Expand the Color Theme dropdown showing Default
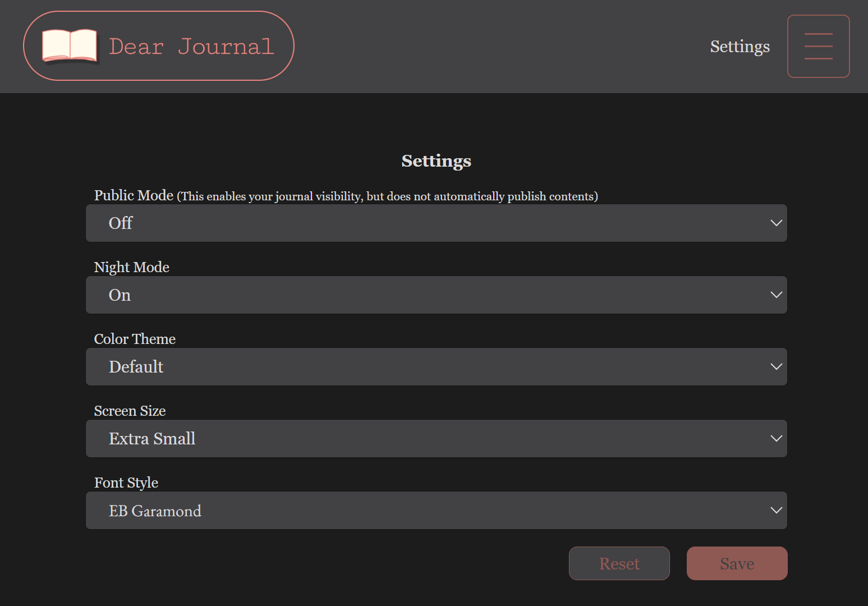Image resolution: width=868 pixels, height=606 pixels. point(436,366)
